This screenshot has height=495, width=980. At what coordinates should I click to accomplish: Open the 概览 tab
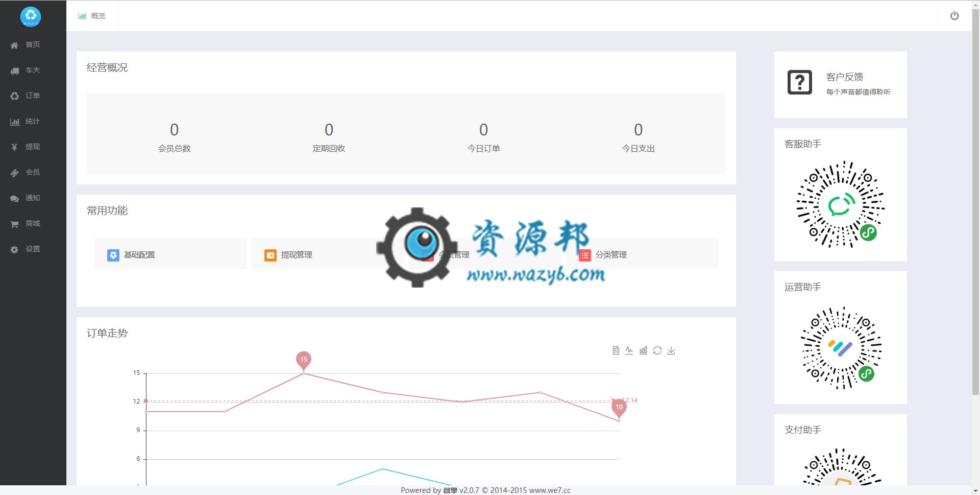pos(92,16)
